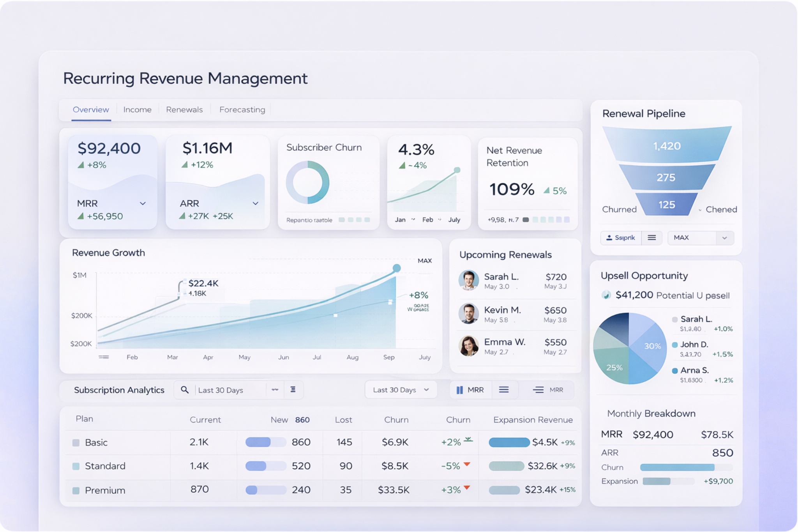Click the Ssiprik button in Renewal Pipeline
Screen dimensions: 798x532
[621, 238]
